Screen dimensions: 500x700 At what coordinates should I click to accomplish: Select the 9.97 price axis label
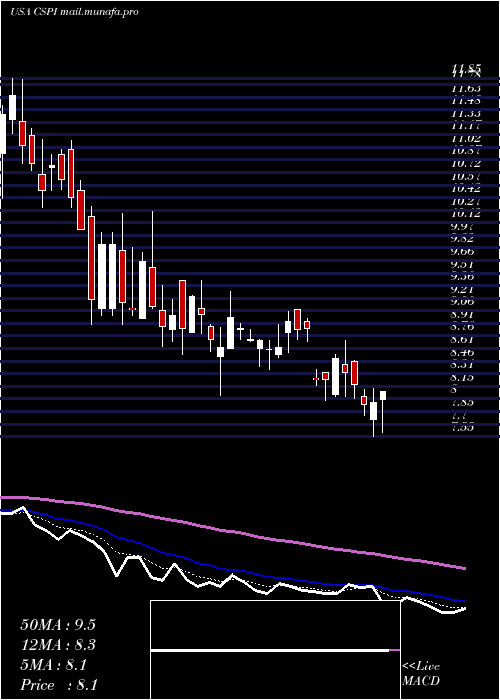click(x=462, y=226)
